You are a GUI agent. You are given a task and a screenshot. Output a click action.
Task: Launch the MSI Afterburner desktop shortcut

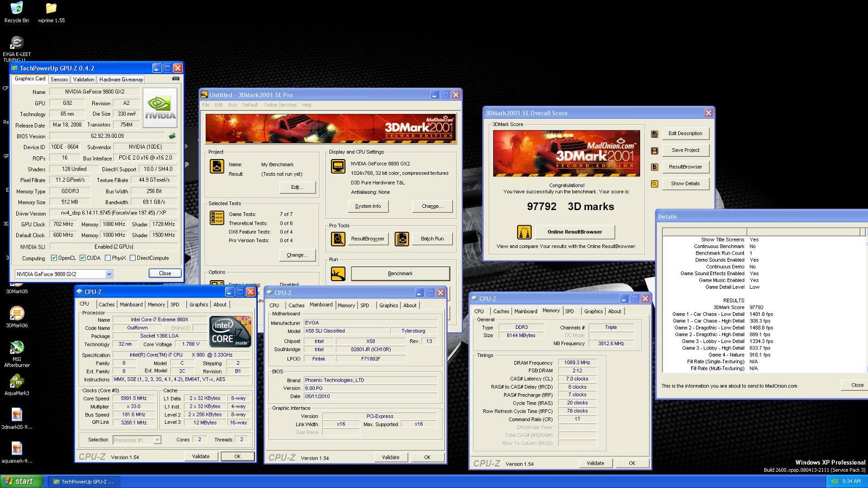(17, 354)
